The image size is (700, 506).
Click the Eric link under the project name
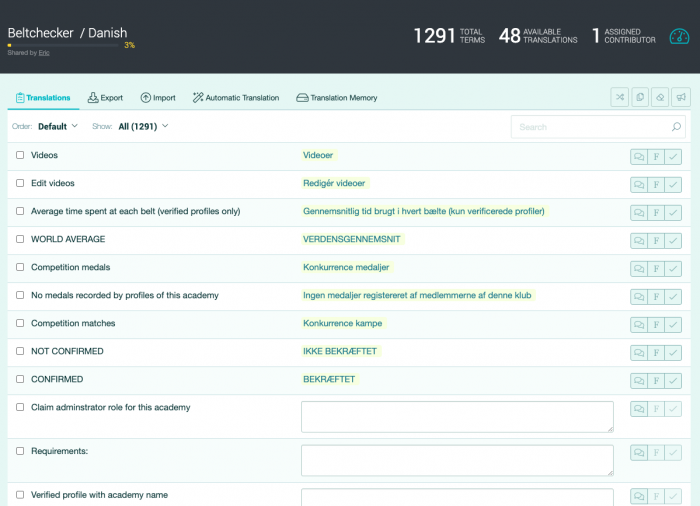click(x=44, y=53)
